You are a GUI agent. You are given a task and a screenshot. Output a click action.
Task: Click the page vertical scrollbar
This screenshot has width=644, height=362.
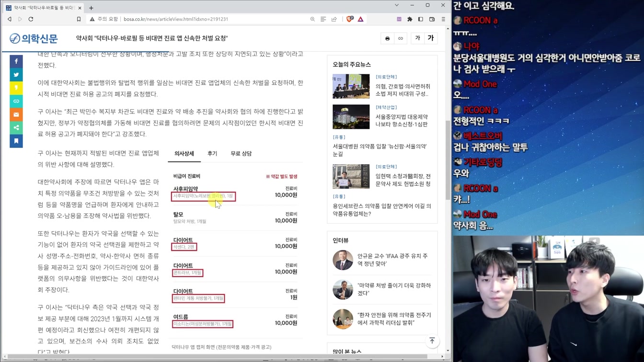(448, 160)
